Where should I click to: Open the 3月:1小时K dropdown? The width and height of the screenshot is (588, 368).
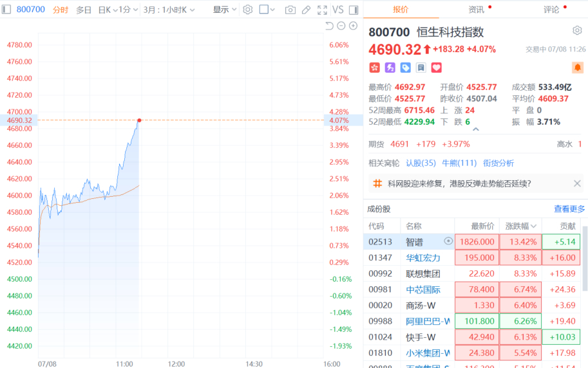click(169, 10)
